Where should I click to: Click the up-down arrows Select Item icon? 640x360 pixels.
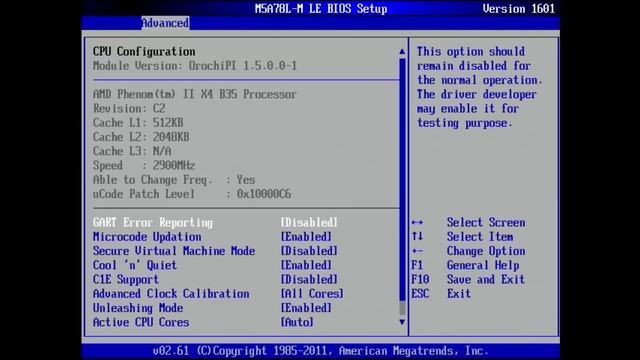coord(417,236)
